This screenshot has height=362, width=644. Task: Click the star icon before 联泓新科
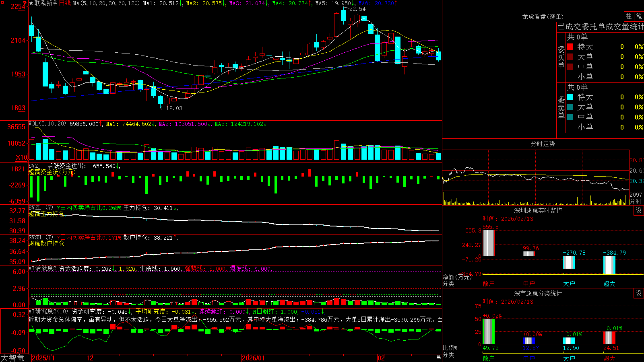click(31, 3)
